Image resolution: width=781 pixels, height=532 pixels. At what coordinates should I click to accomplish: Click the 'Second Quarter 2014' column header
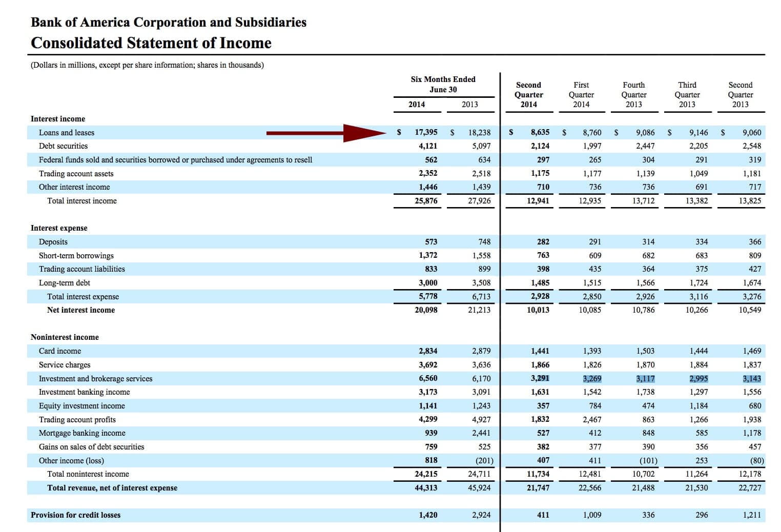click(528, 94)
